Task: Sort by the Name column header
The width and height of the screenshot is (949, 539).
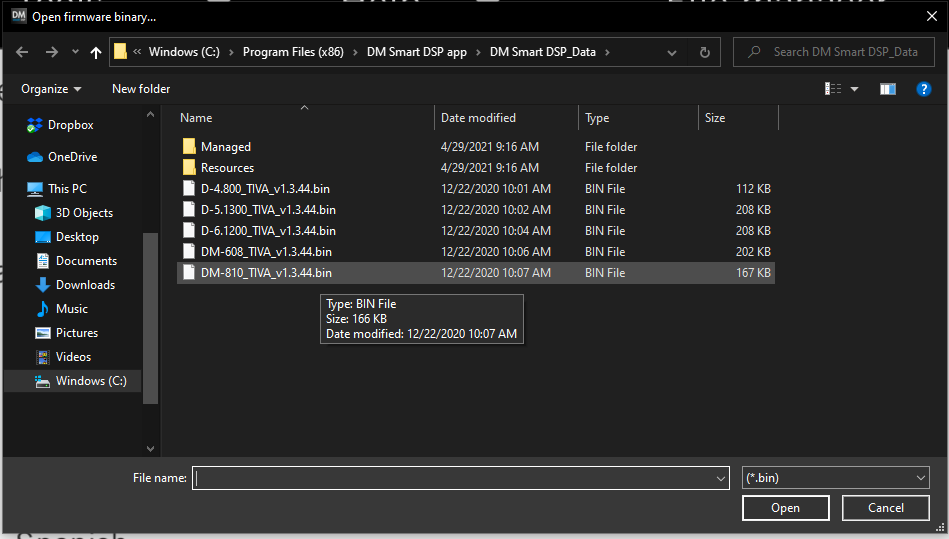Action: pos(305,118)
